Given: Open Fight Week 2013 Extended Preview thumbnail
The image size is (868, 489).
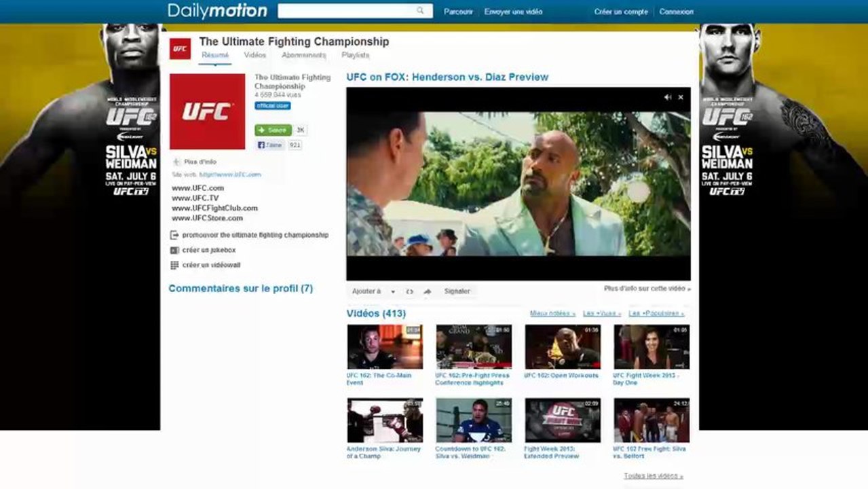Looking at the screenshot, I should click(x=563, y=420).
